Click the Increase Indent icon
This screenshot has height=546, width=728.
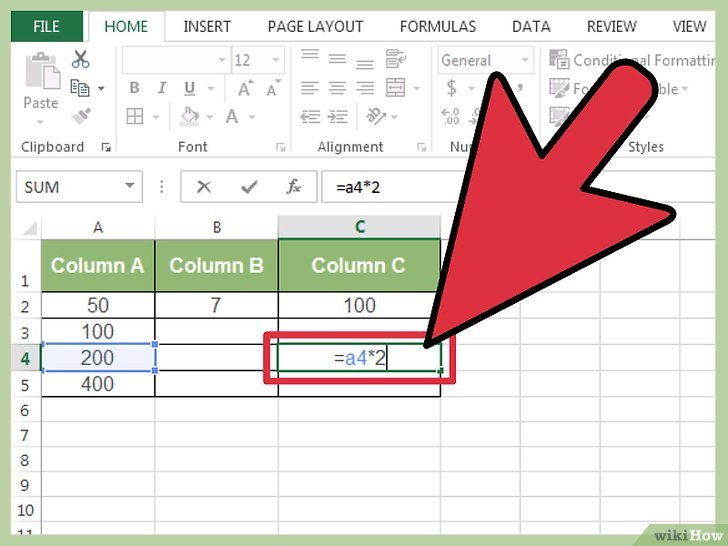[338, 116]
